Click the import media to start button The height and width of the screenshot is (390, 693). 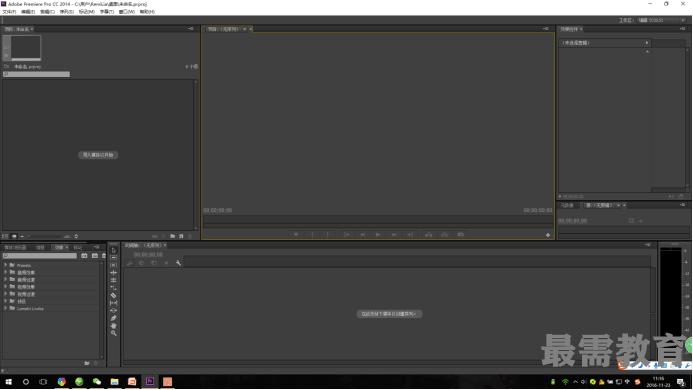tap(98, 155)
